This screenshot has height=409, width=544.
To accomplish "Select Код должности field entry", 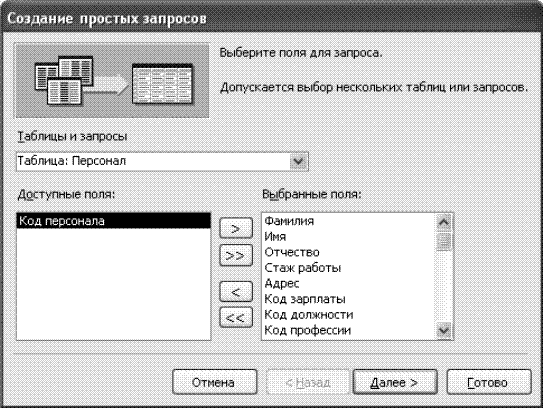I will click(x=309, y=315).
